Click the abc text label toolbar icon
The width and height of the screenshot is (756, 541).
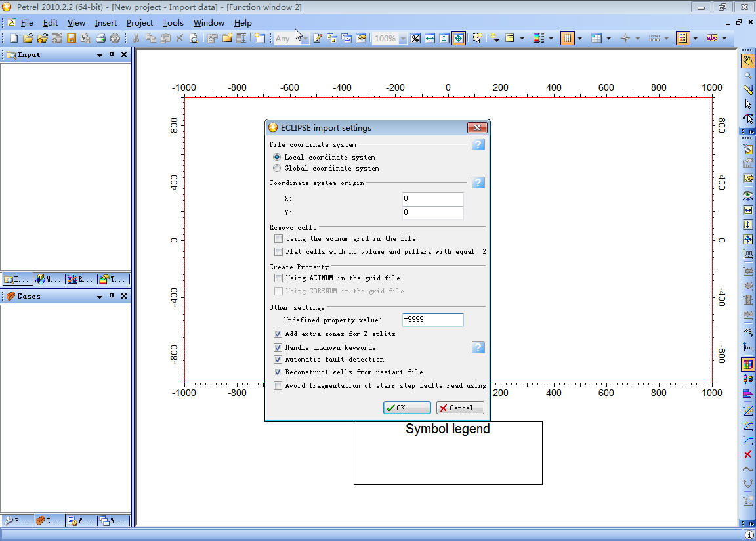pyautogui.click(x=711, y=39)
